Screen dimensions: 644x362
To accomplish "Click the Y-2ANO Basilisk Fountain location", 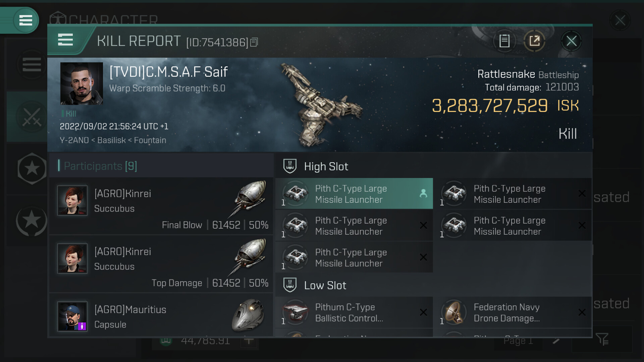I will [x=113, y=140].
